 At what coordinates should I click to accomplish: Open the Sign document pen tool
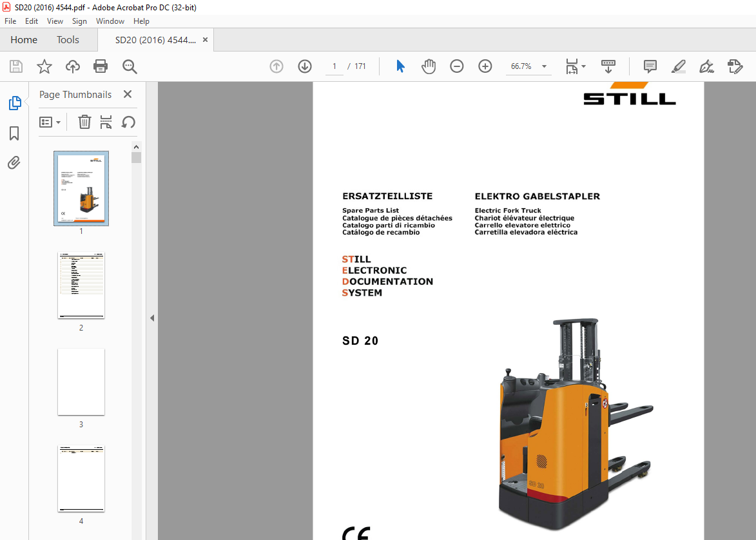pos(706,66)
